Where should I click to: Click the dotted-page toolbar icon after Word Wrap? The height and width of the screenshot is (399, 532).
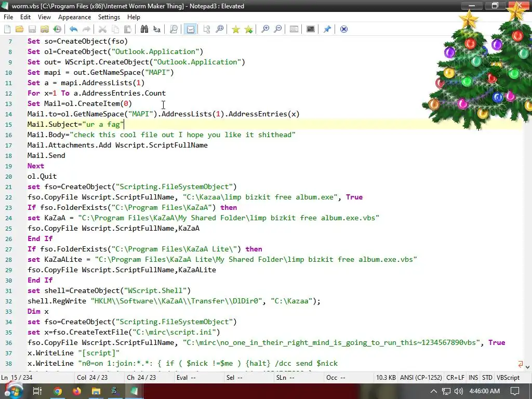(x=207, y=29)
